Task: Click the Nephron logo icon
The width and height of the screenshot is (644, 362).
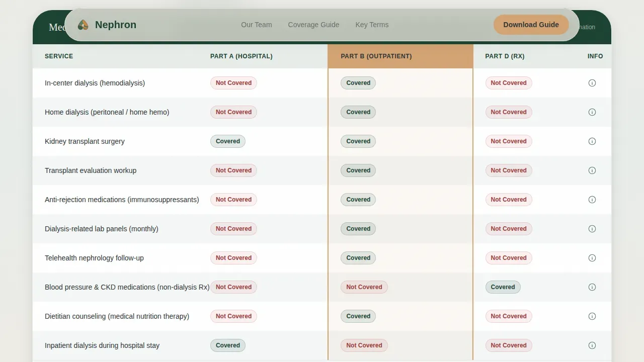Action: [83, 25]
